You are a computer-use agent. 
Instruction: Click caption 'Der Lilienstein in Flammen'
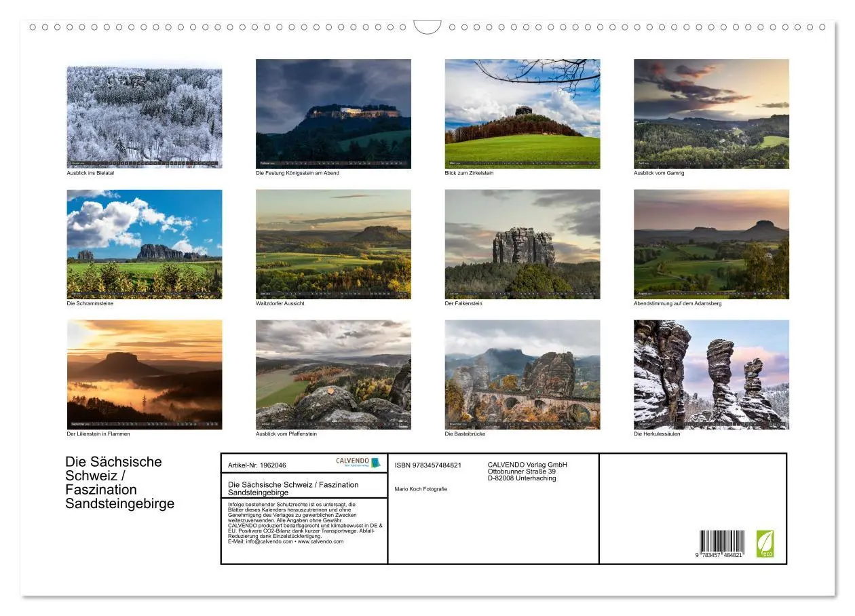pyautogui.click(x=98, y=434)
